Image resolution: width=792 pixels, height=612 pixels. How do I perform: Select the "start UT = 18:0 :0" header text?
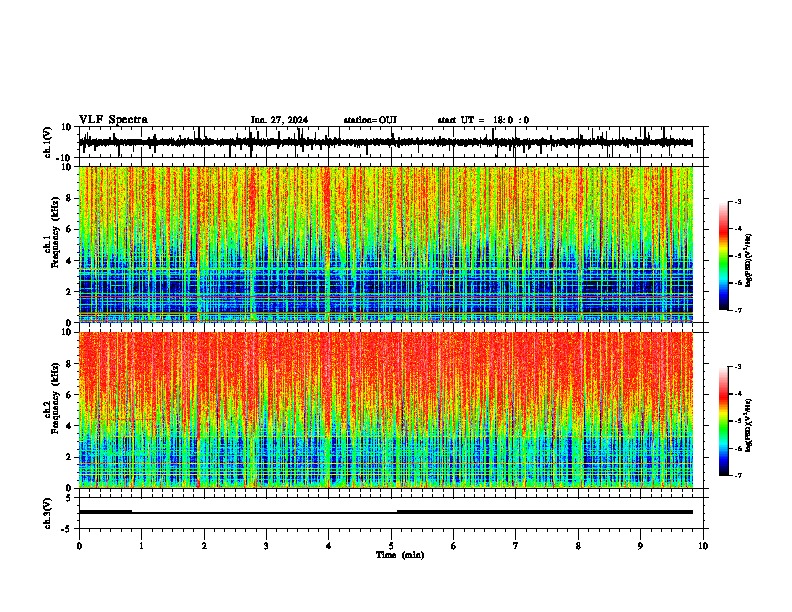point(483,120)
